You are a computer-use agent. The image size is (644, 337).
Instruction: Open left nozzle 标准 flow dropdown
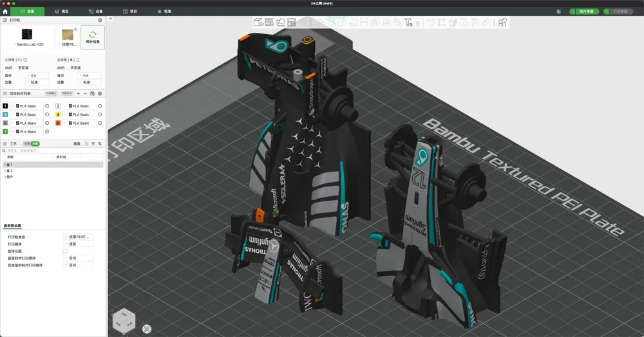click(37, 82)
